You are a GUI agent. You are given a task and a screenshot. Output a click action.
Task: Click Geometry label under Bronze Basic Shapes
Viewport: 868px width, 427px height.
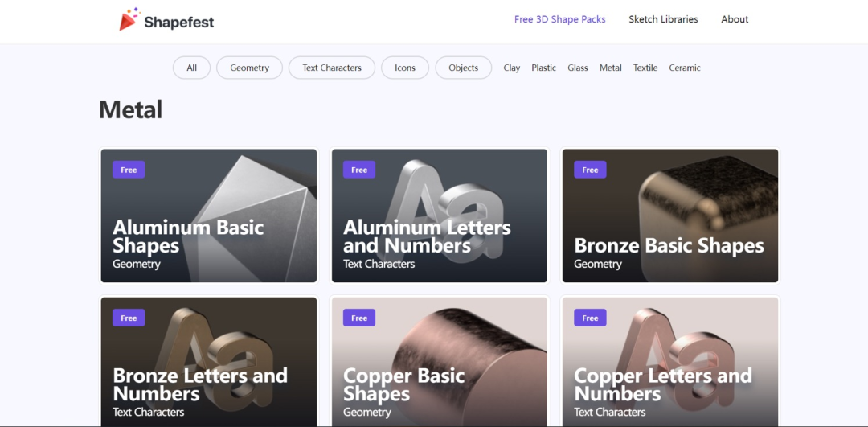click(598, 264)
